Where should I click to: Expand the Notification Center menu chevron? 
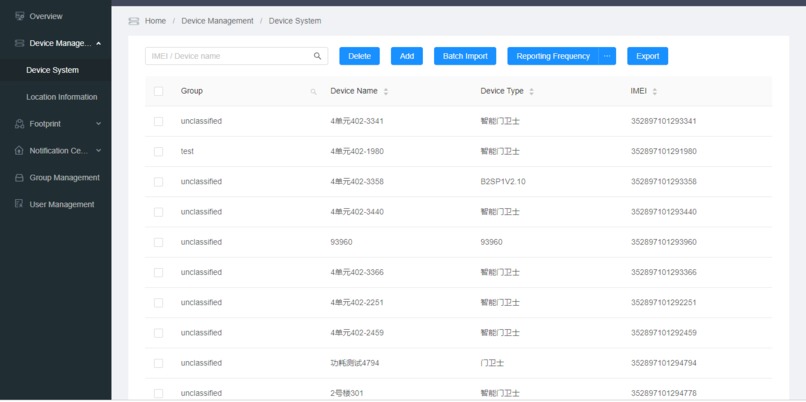click(98, 151)
